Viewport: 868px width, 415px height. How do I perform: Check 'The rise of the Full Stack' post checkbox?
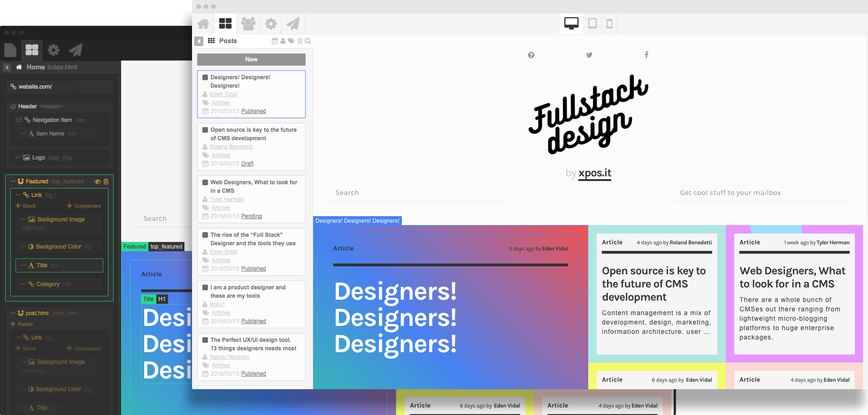(x=205, y=235)
